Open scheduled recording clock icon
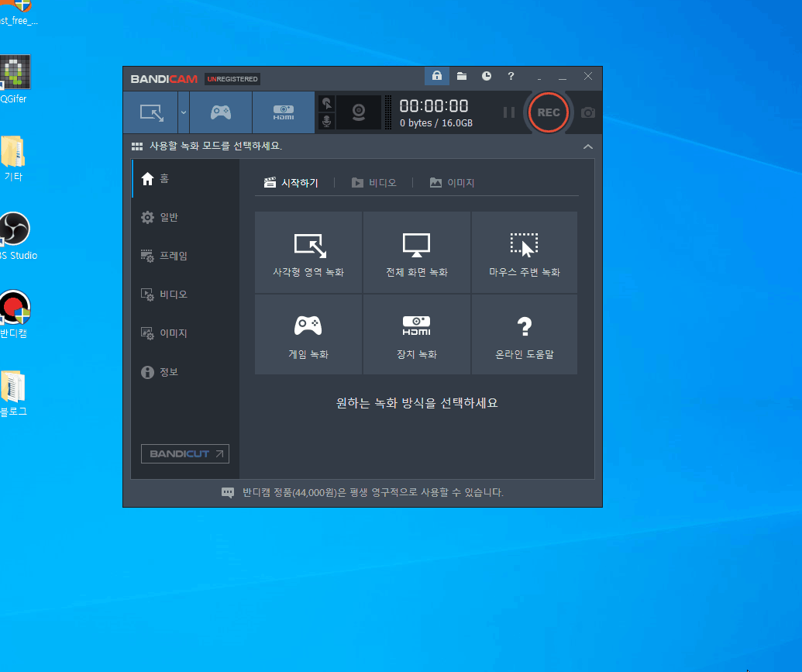This screenshot has height=672, width=802. 487,76
